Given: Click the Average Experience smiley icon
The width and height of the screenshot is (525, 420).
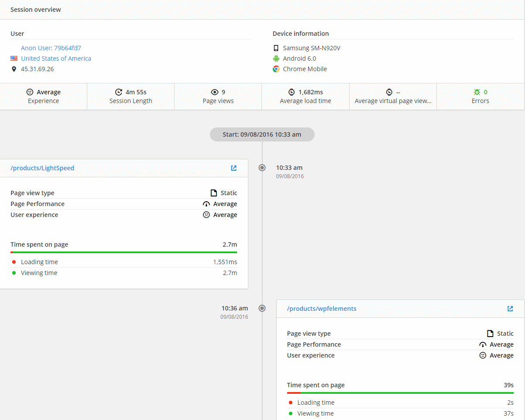Looking at the screenshot, I should [30, 92].
